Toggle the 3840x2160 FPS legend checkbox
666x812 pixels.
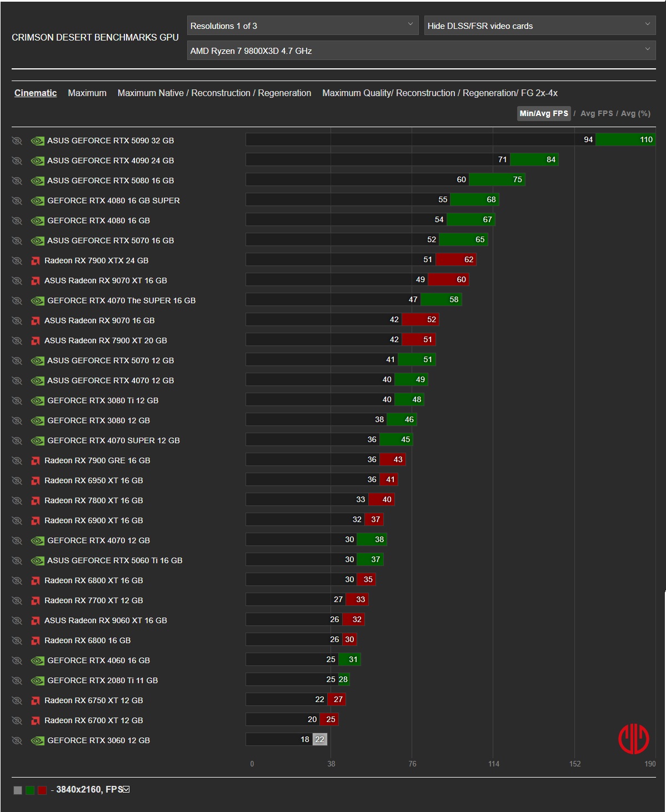tap(126, 789)
